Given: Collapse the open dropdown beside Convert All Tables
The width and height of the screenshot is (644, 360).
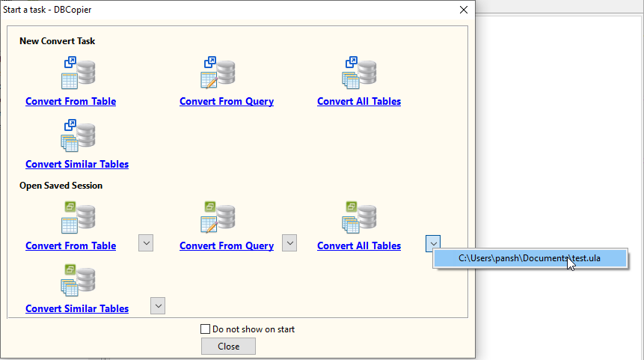Looking at the screenshot, I should [433, 243].
